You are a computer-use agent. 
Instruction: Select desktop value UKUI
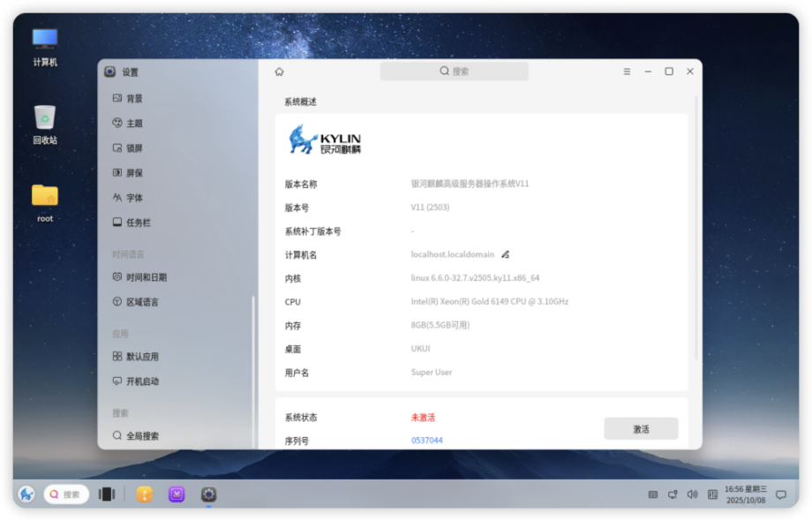(420, 349)
